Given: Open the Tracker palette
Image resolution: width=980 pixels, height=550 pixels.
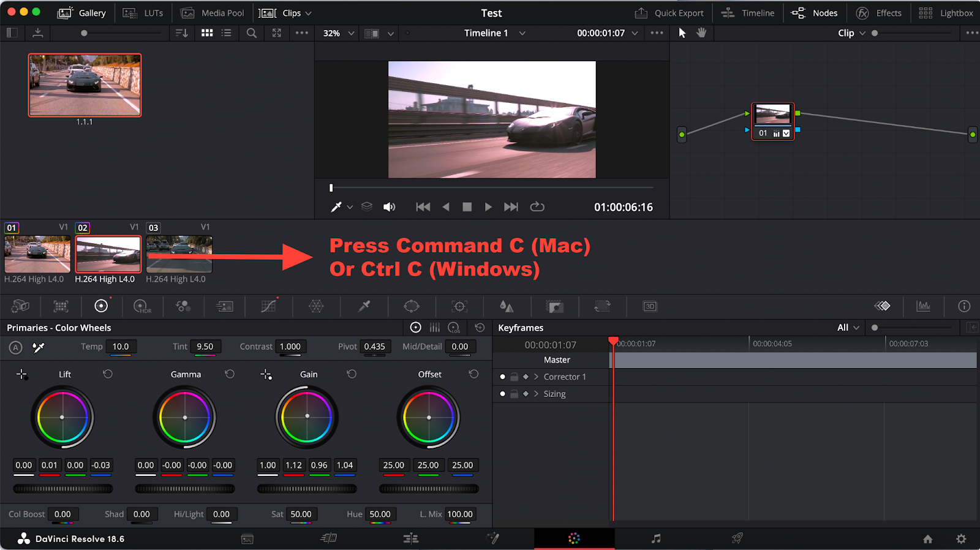Looking at the screenshot, I should tap(459, 306).
